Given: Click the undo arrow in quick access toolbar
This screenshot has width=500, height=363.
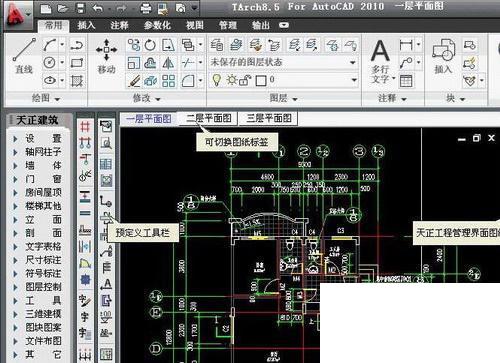Looking at the screenshot, I should coord(97,8).
